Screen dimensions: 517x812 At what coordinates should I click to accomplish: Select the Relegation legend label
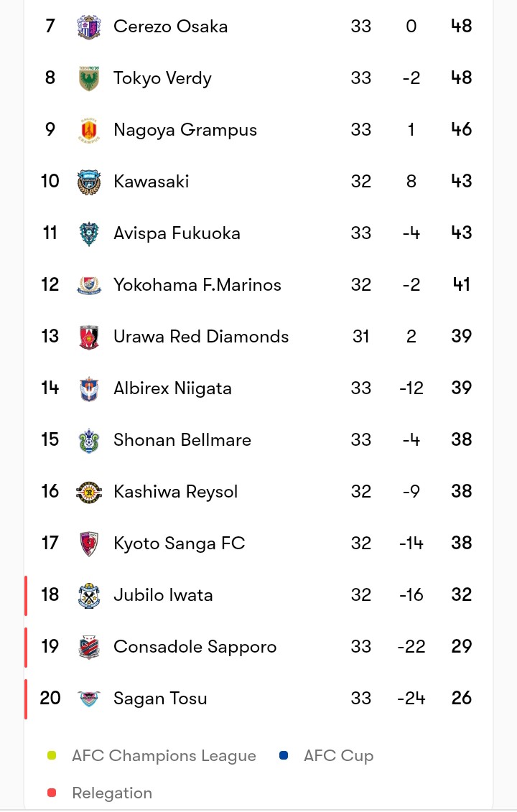tap(112, 793)
